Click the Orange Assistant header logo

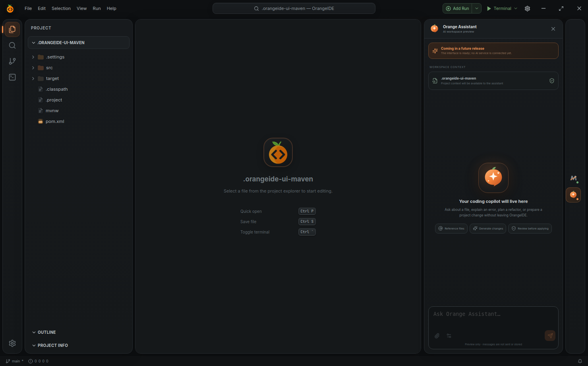click(x=435, y=28)
